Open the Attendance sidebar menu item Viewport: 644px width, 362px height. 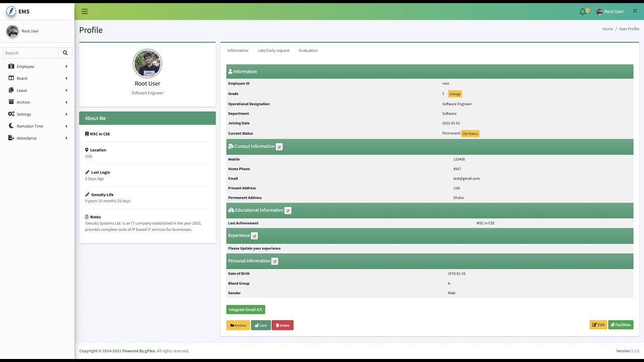[37, 138]
